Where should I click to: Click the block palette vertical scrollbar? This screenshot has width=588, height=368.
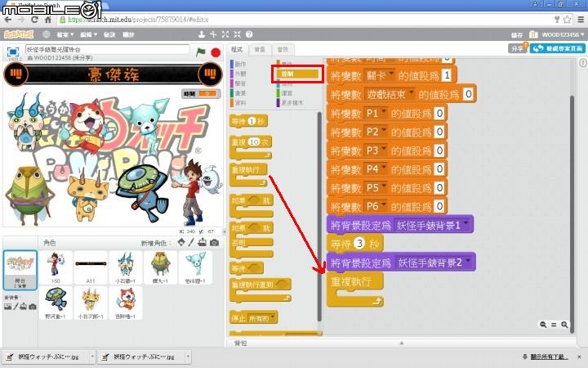tap(319, 216)
